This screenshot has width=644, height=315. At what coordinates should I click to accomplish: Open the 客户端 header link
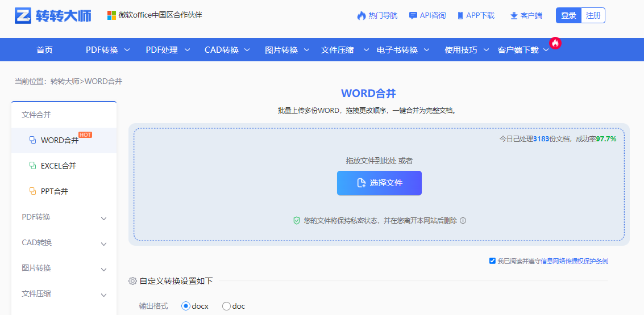pos(531,15)
